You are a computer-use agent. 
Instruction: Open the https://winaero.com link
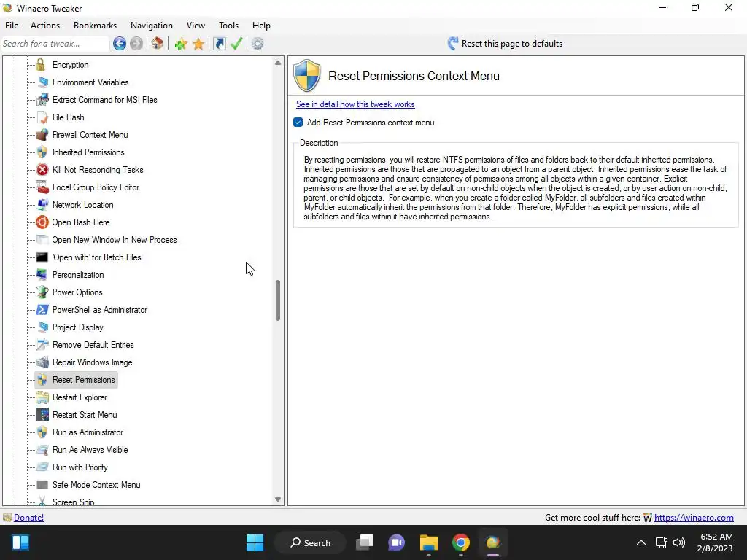click(694, 518)
